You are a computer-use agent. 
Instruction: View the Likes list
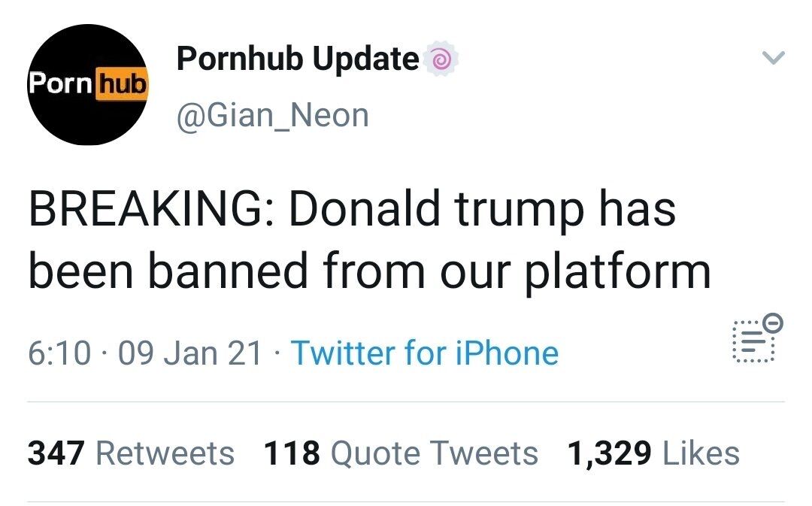[701, 453]
